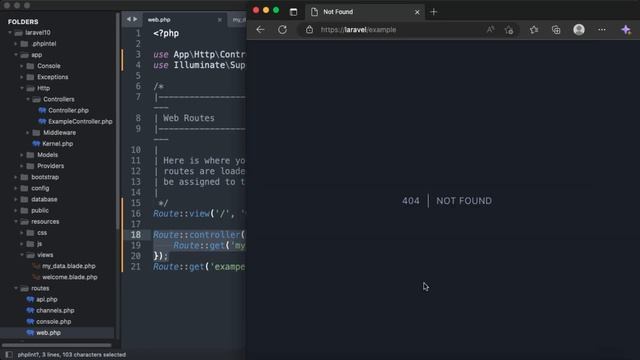Expand the Middleware folder
This screenshot has height=360, width=640.
tap(28, 133)
